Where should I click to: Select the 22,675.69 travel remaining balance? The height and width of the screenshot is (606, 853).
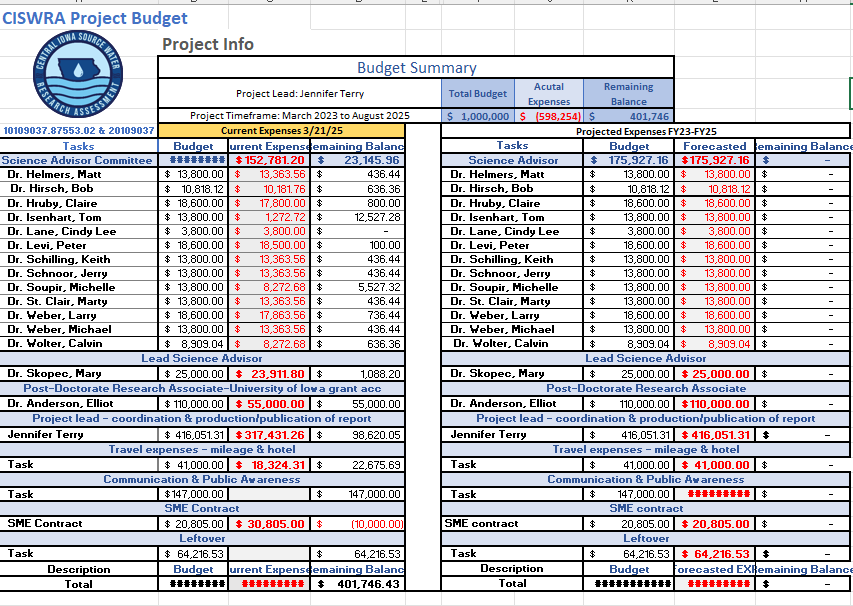pos(357,465)
